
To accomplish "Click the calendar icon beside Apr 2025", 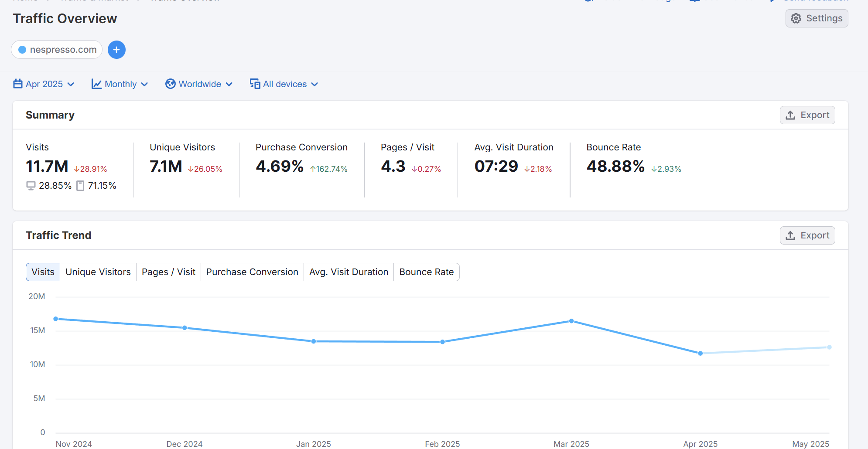I will [18, 84].
